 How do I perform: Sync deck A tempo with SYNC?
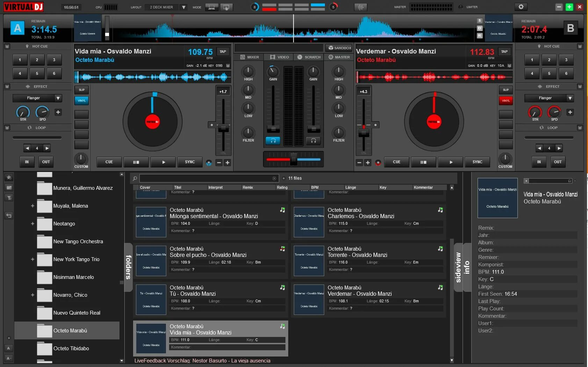[x=190, y=162]
